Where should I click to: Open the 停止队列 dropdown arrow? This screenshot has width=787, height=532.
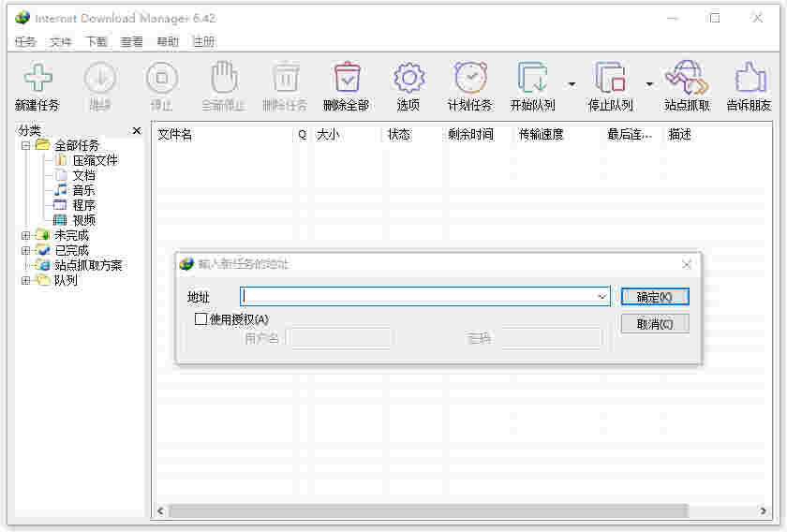click(x=649, y=84)
